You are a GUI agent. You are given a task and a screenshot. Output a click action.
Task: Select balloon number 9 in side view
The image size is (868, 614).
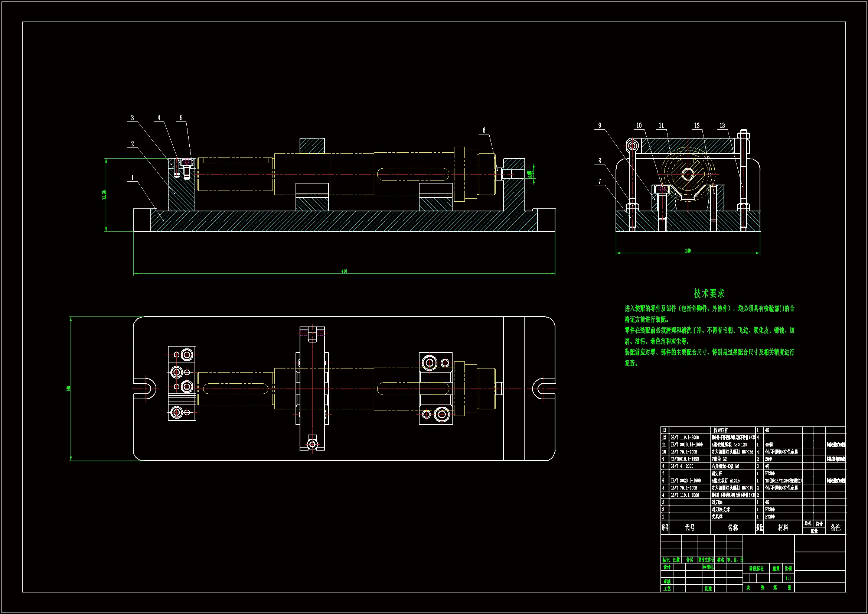pyautogui.click(x=600, y=126)
